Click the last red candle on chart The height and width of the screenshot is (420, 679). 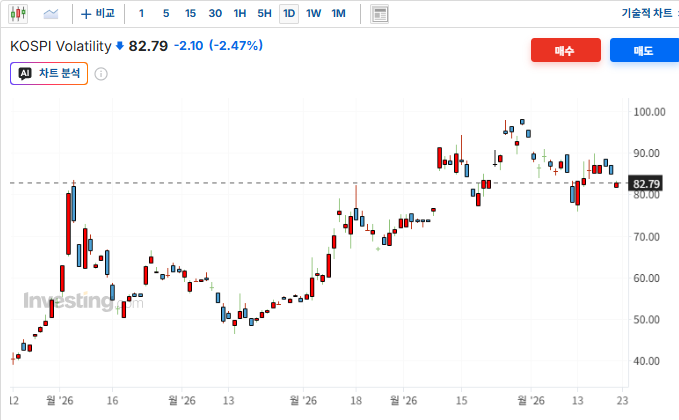[x=616, y=185]
